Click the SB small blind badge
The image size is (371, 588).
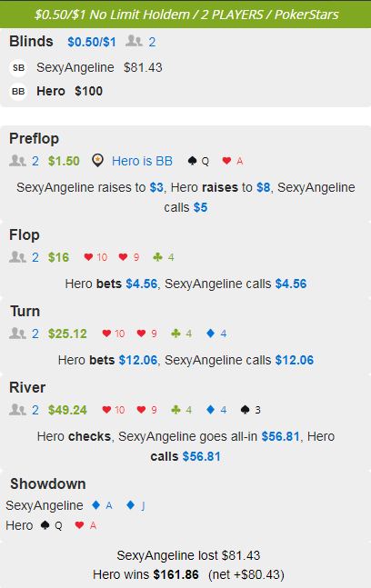[18, 68]
